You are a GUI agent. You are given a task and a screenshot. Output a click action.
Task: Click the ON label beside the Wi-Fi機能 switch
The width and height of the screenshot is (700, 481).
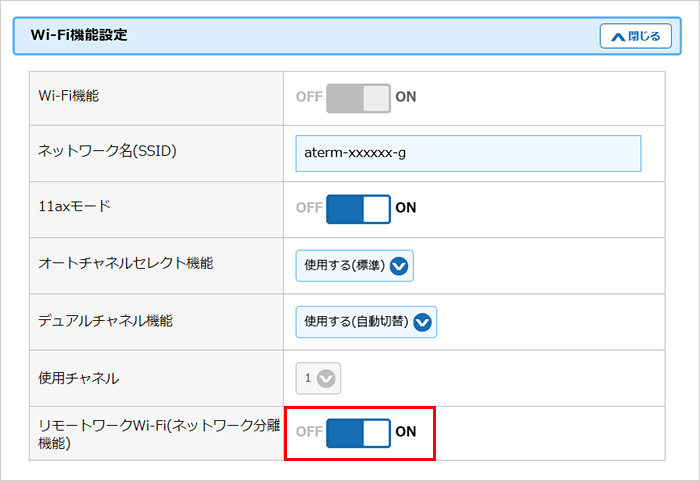406,97
